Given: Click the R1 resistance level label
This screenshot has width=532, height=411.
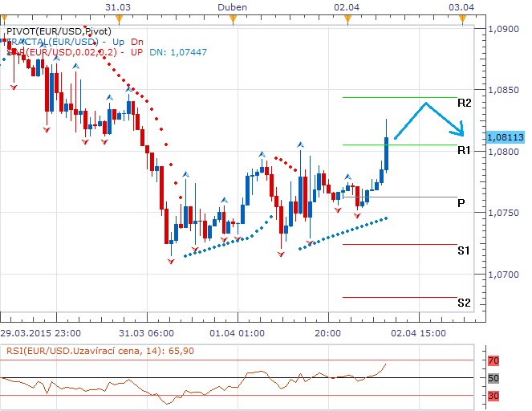Looking at the screenshot, I should pos(464,150).
